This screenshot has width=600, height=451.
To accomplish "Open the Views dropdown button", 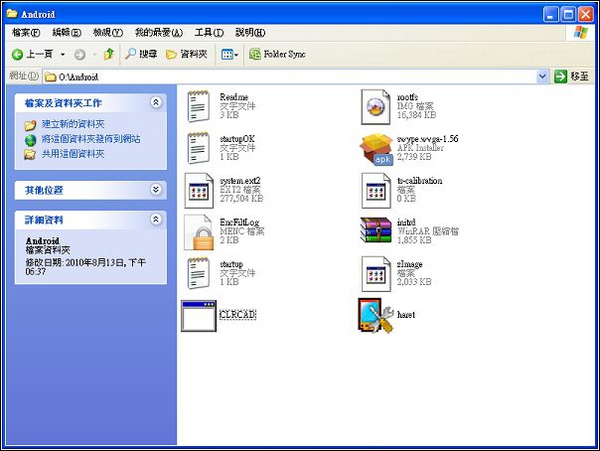I will 229,54.
